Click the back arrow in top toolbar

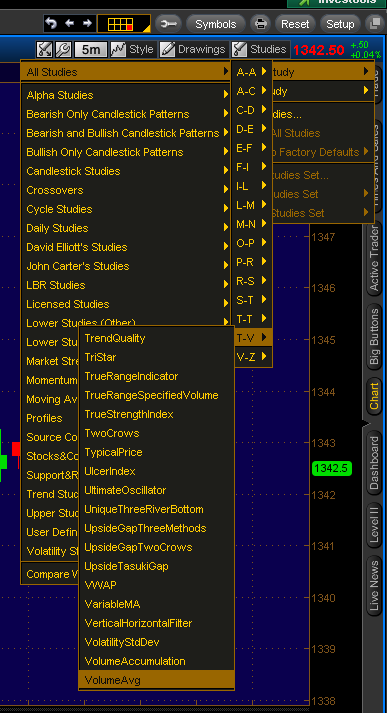(x=70, y=23)
